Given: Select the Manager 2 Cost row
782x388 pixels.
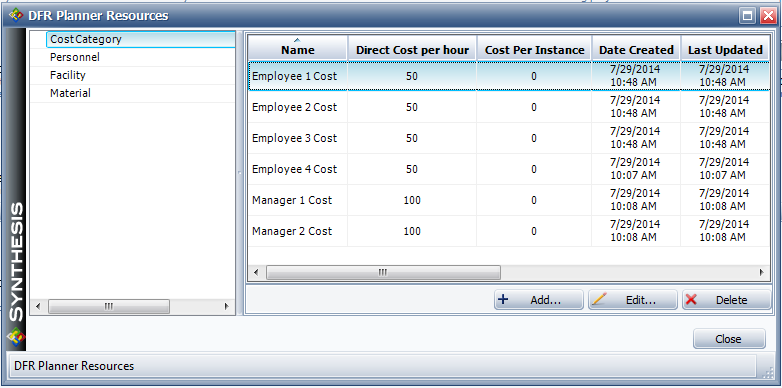Looking at the screenshot, I should (x=509, y=231).
